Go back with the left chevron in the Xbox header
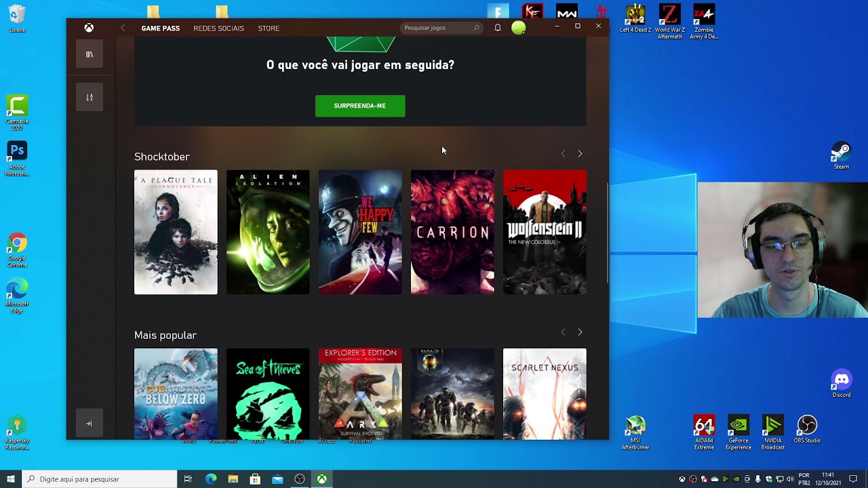 123,28
